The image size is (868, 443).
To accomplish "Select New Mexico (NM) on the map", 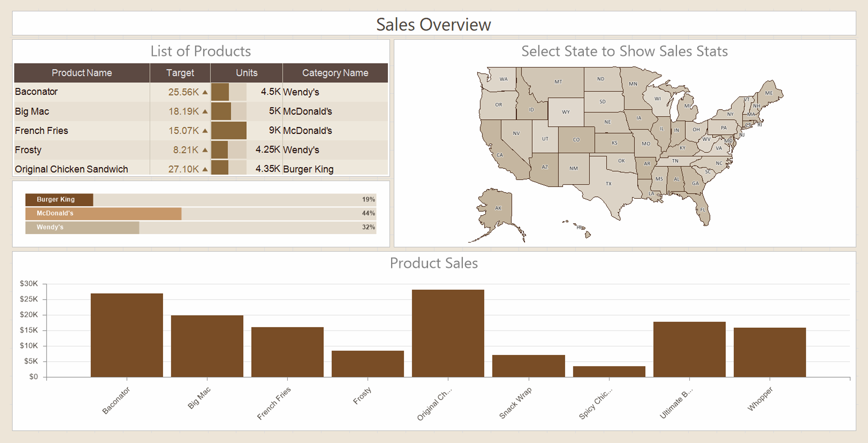I will (x=573, y=169).
